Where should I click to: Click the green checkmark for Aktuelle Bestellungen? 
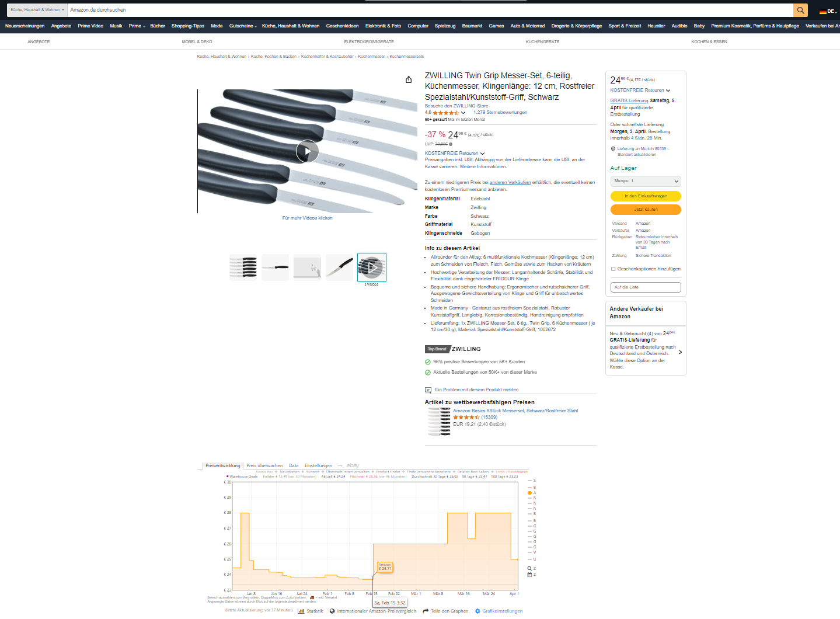pyautogui.click(x=428, y=373)
